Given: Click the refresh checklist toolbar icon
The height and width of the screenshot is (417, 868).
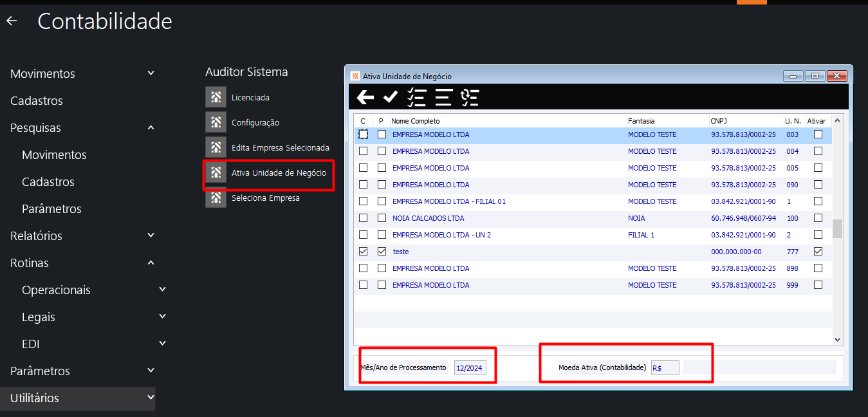Looking at the screenshot, I should click(x=470, y=97).
